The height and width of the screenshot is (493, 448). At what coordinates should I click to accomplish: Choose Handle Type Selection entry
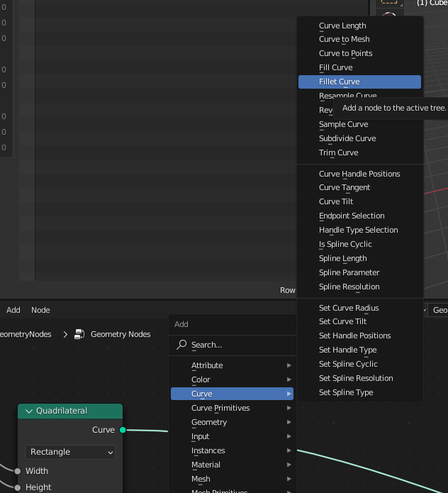(x=359, y=230)
